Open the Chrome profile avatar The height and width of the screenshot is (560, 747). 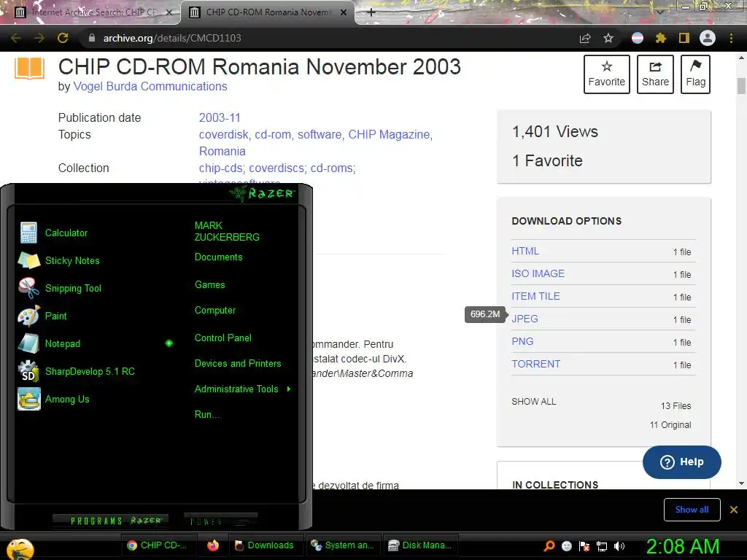[x=708, y=38]
